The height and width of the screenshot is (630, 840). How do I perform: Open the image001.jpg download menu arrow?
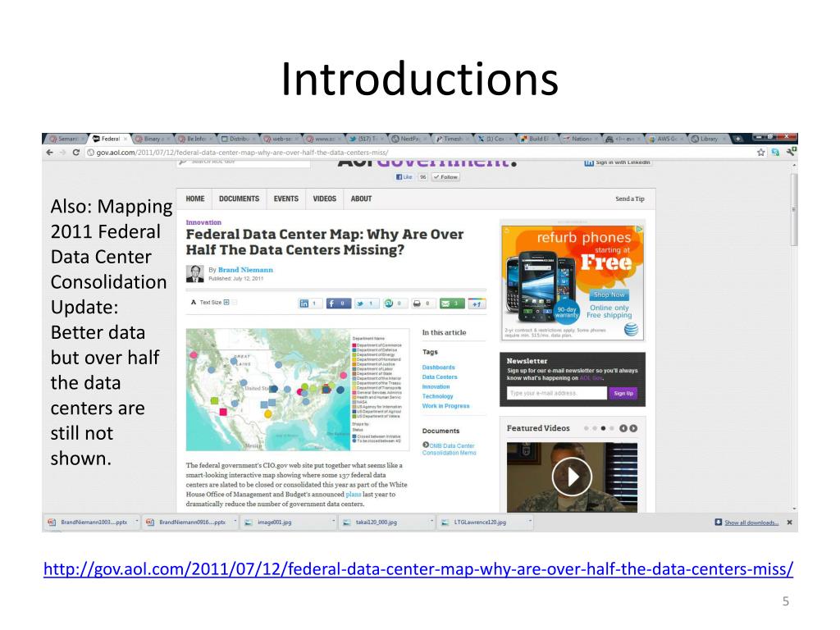(x=333, y=521)
